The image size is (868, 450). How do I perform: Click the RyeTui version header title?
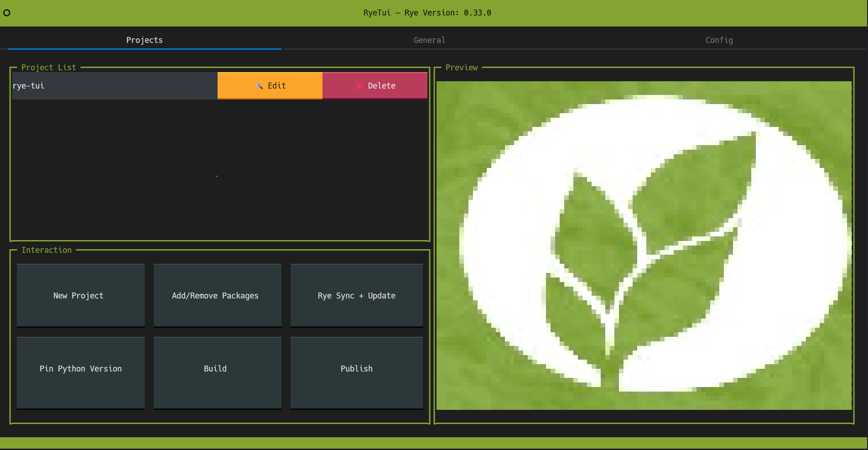tap(427, 13)
